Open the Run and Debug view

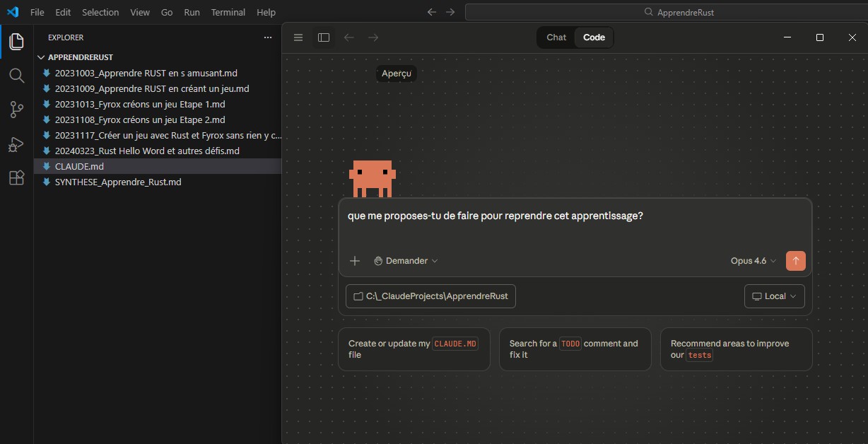coord(16,144)
